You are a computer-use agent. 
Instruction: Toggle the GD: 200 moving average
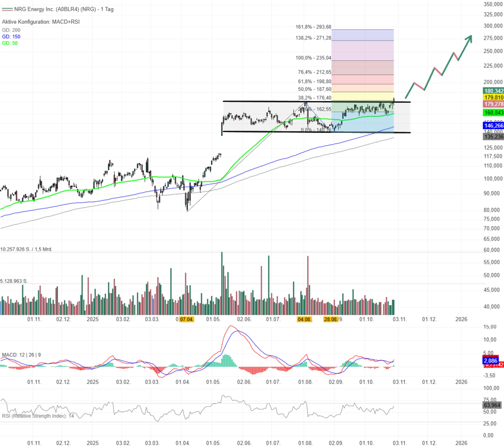click(x=11, y=30)
